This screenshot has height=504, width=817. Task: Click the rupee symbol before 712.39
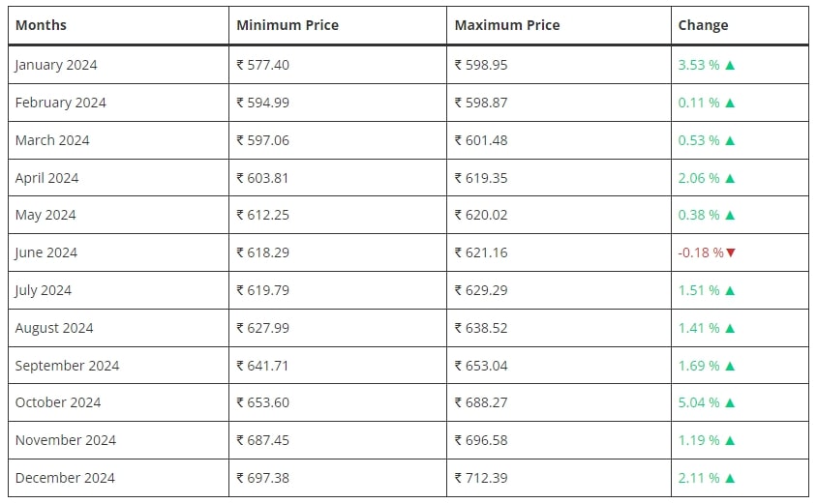(458, 478)
